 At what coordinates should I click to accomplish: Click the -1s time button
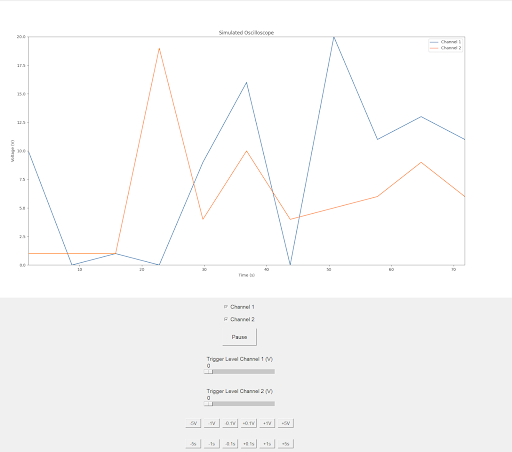[212, 444]
